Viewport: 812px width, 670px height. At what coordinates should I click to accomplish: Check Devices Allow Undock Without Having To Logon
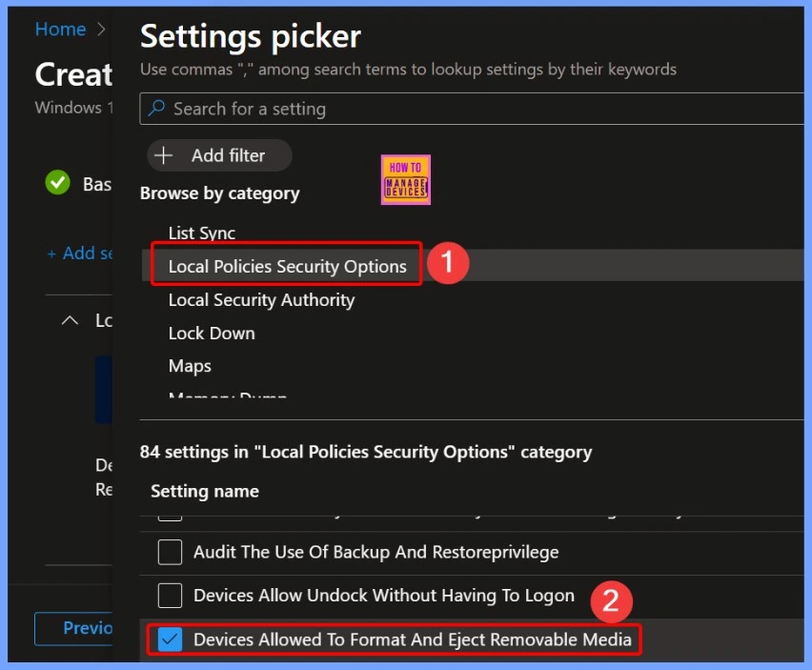pos(170,596)
